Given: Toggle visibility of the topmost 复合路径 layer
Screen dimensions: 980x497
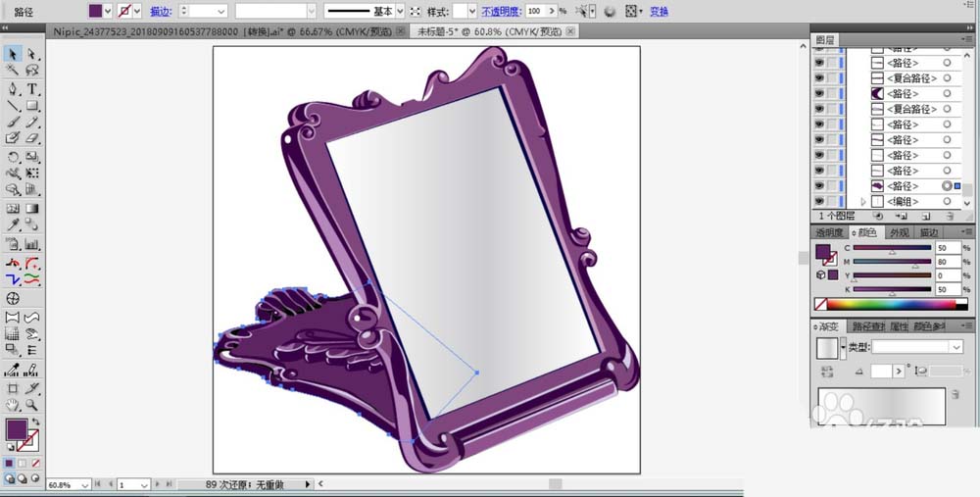Looking at the screenshot, I should [819, 78].
